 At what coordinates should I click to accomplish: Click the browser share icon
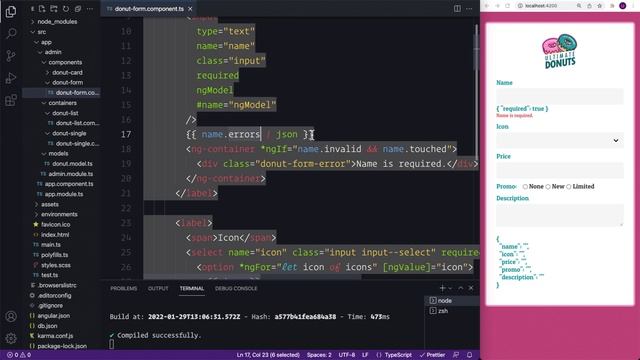[x=589, y=6]
